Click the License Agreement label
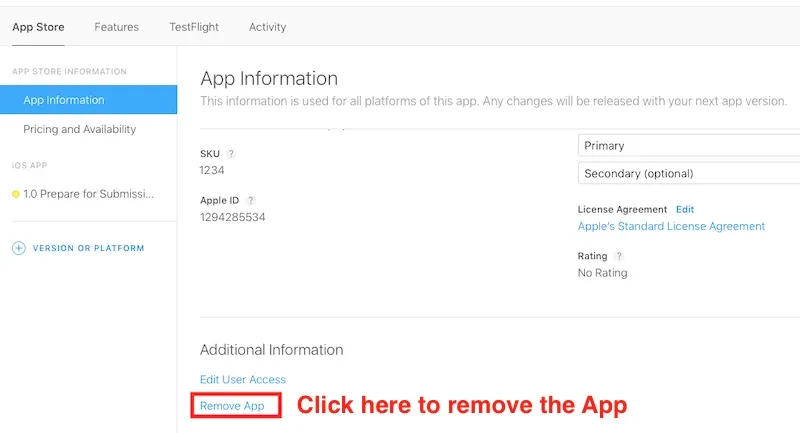 pyautogui.click(x=622, y=209)
